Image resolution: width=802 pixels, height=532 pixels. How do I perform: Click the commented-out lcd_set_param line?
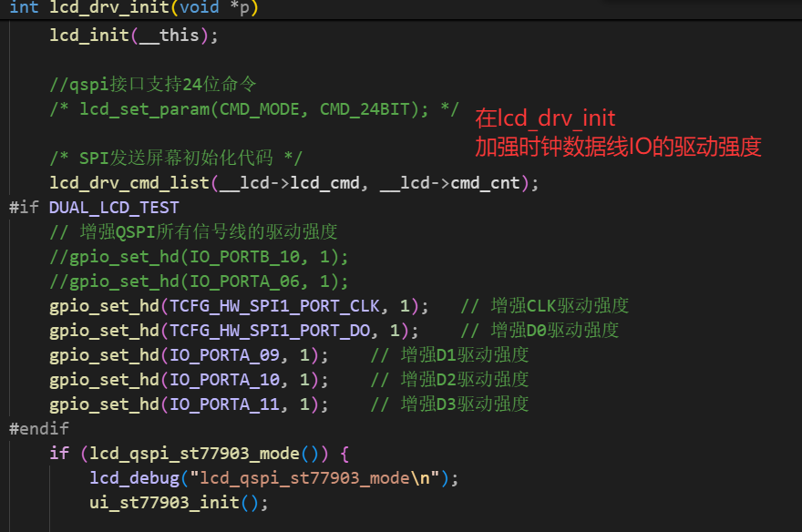coord(253,109)
